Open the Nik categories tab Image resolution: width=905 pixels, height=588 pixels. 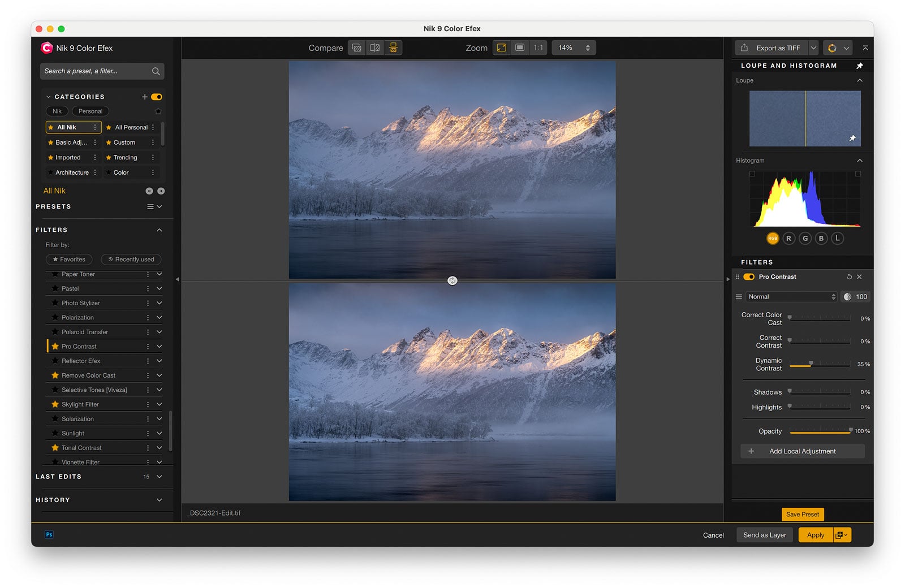[x=57, y=111]
